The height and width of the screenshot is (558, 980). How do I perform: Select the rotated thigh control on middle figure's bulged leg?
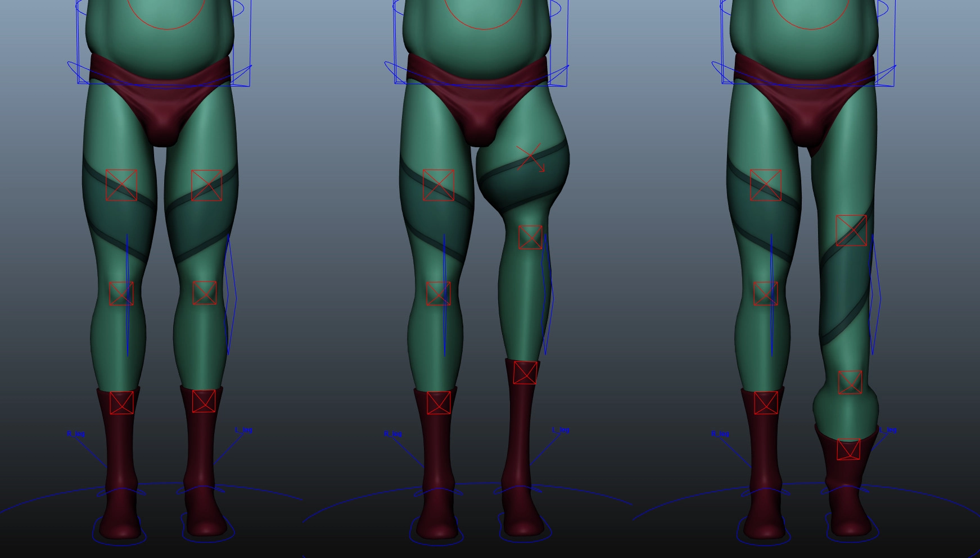click(x=530, y=158)
